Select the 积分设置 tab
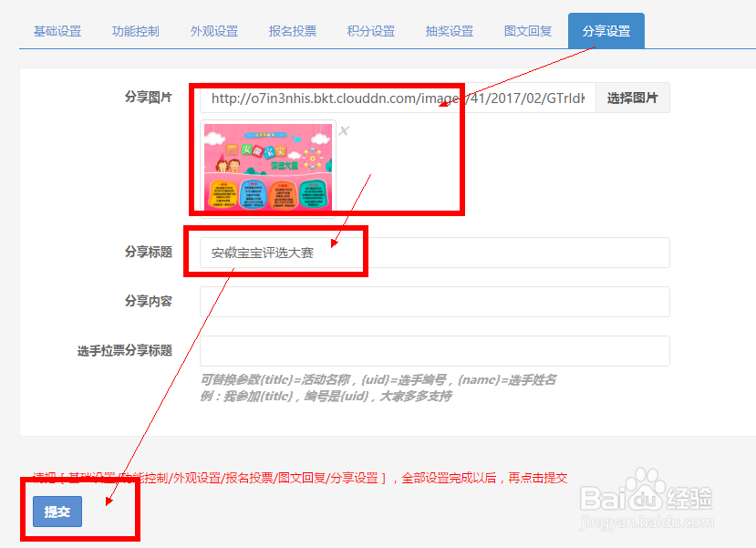 pos(371,31)
